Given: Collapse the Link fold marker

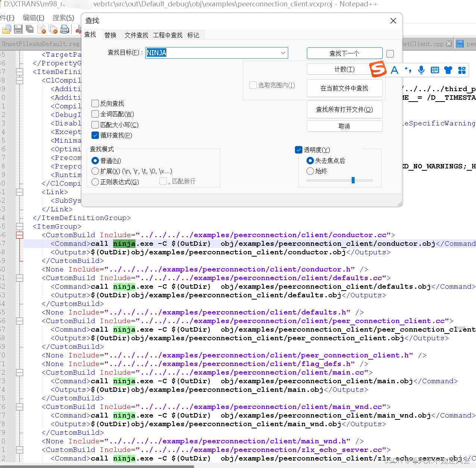Looking at the screenshot, I should coord(20,192).
